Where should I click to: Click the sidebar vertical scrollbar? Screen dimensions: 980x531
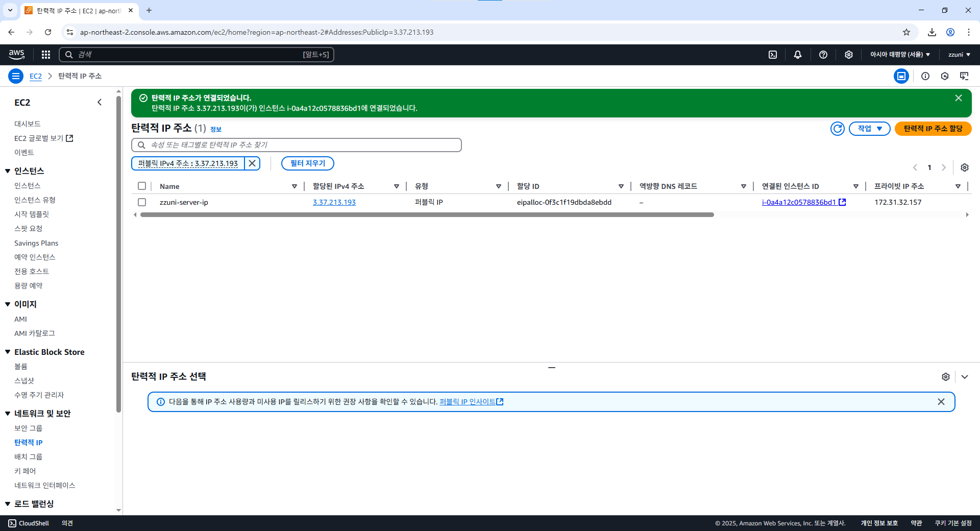pyautogui.click(x=119, y=254)
